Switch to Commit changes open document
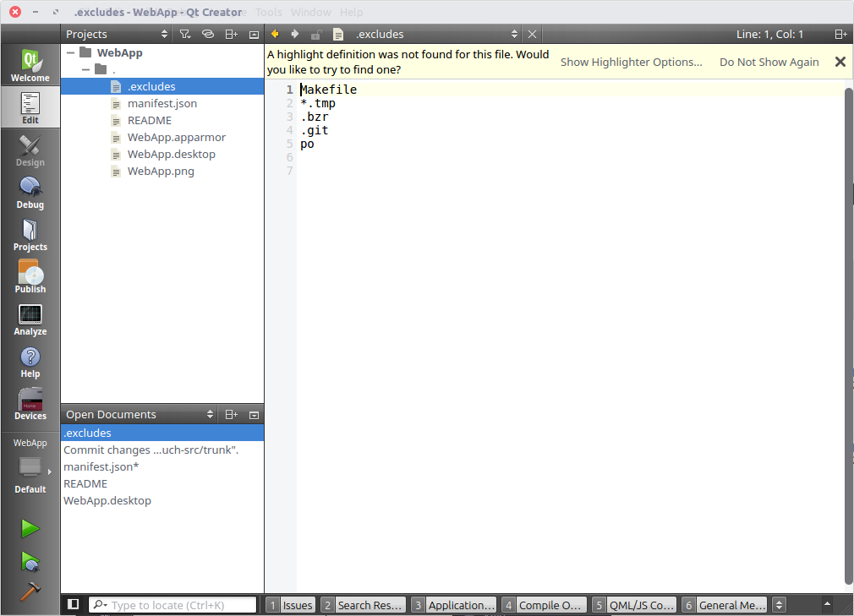Screen dimensions: 854x616 click(162, 450)
